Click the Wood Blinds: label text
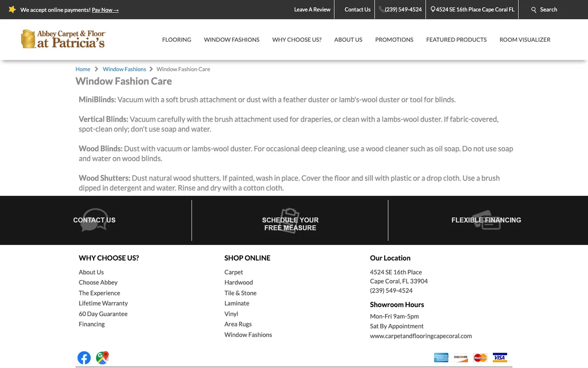588x368 pixels. [100, 149]
